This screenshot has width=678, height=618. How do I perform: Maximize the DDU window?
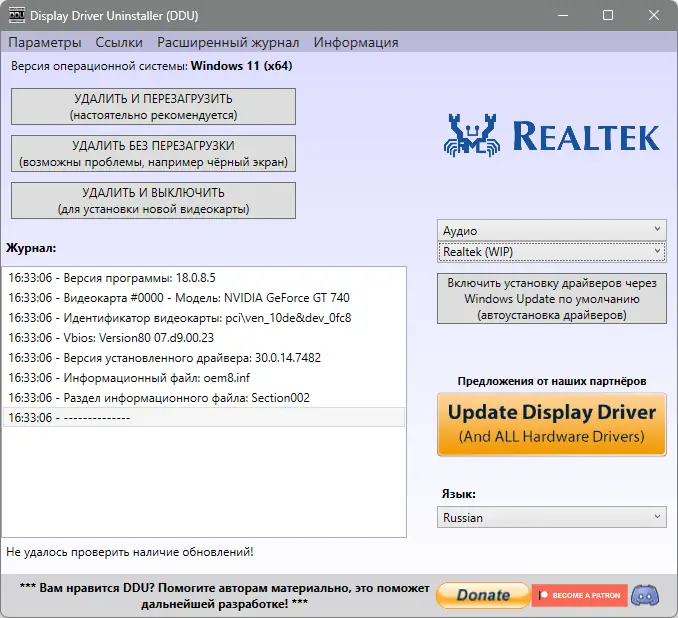pyautogui.click(x=608, y=16)
